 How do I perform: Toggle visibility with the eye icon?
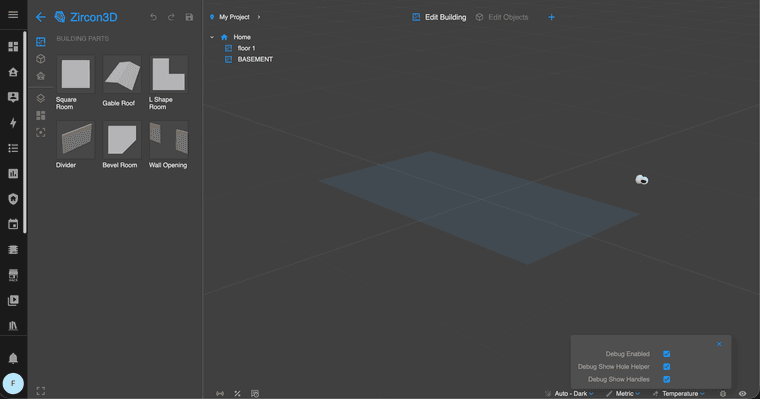click(x=743, y=394)
